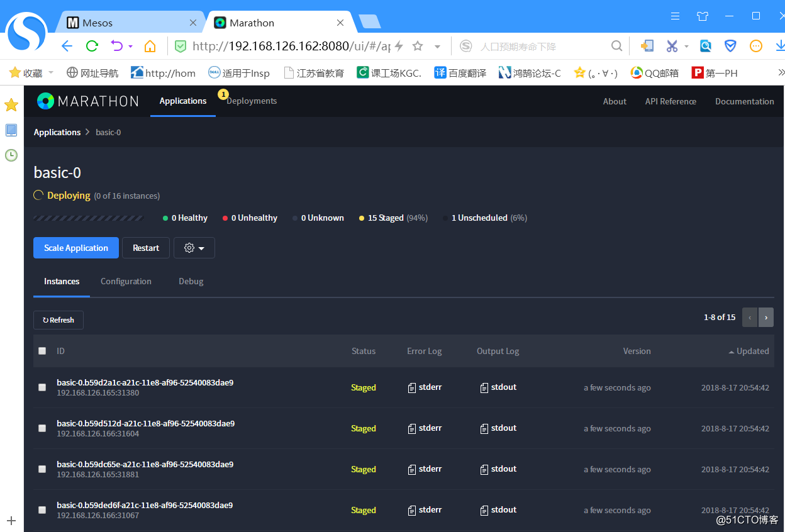785x532 pixels.
Task: Click the plus icon in left sidebar
Action: tap(11, 521)
